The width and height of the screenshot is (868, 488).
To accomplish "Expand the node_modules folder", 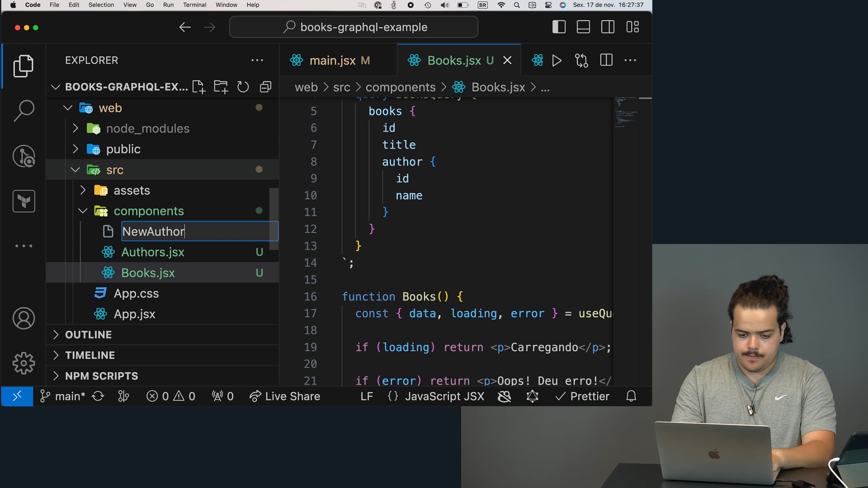I will [148, 128].
